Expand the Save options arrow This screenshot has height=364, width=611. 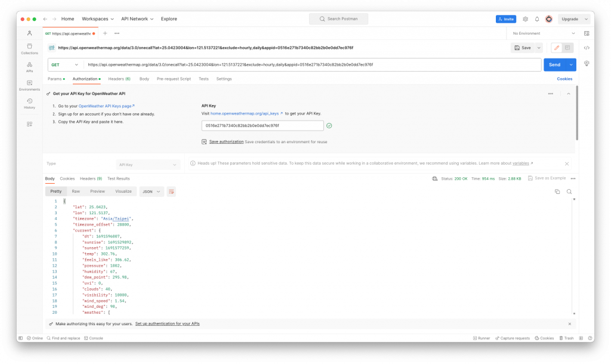539,48
